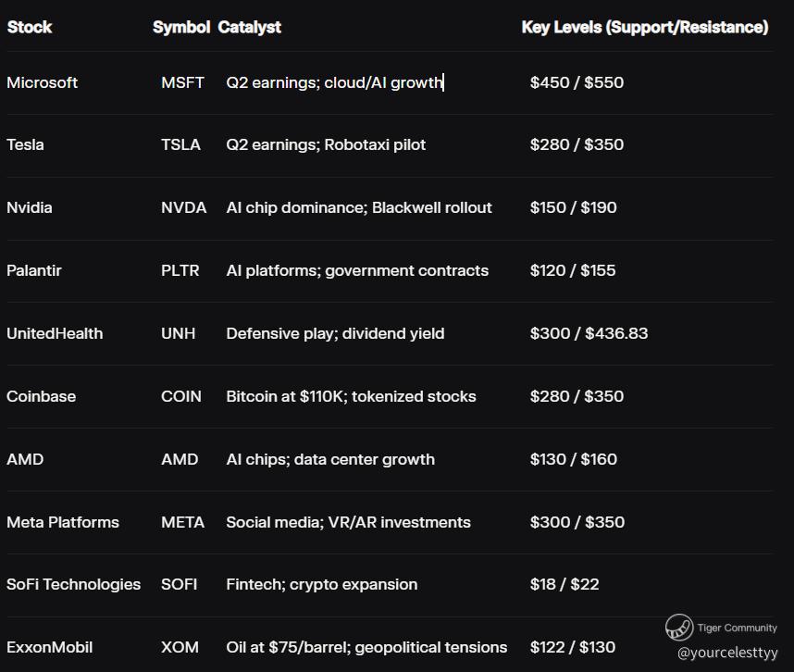
Task: Click in Microsoft's Q2 earnings catalyst text
Action: tap(334, 82)
